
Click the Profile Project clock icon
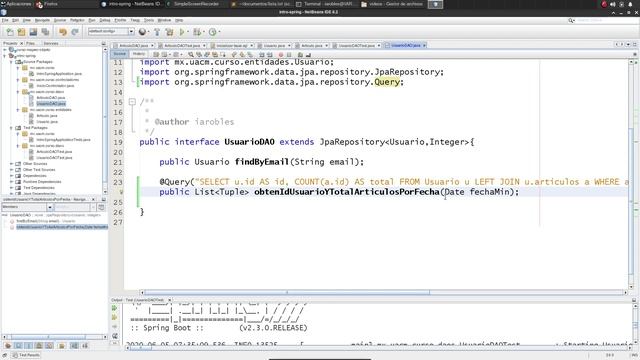[212, 32]
